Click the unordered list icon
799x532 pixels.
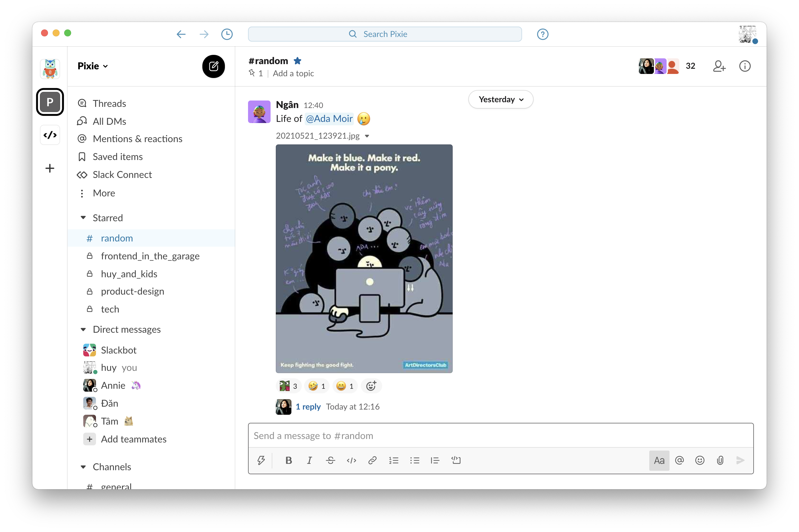pyautogui.click(x=414, y=460)
